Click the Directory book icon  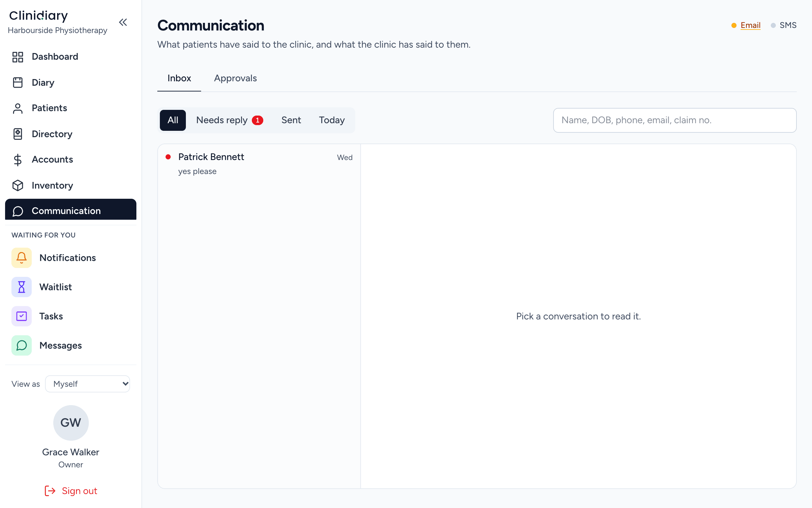17,134
